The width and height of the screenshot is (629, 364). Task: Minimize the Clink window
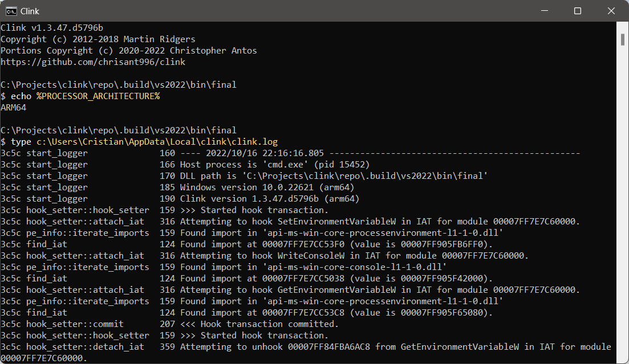[x=545, y=11]
